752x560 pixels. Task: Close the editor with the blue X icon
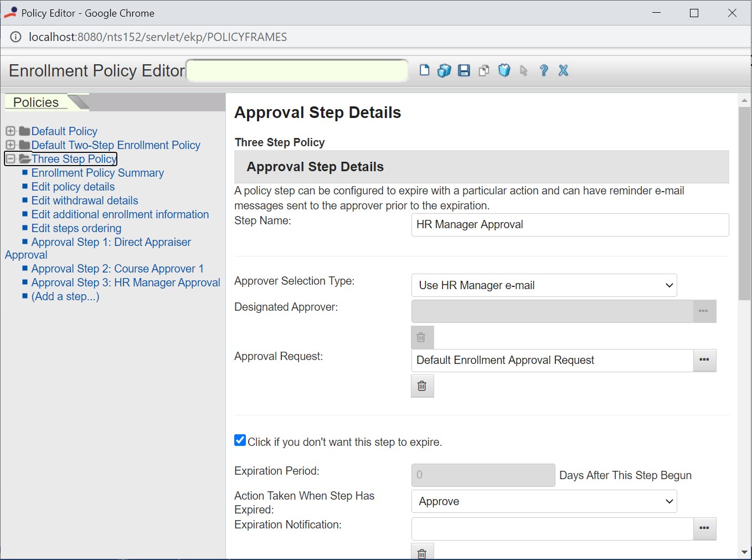pos(563,70)
